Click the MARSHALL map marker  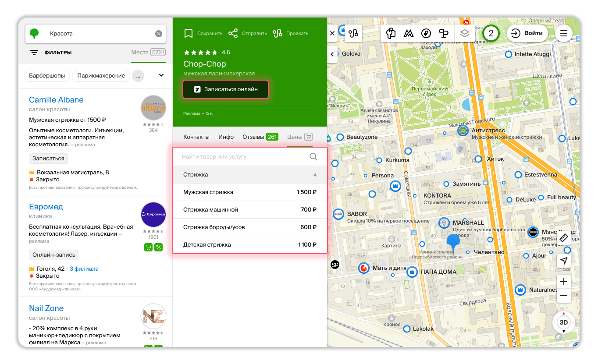444,223
